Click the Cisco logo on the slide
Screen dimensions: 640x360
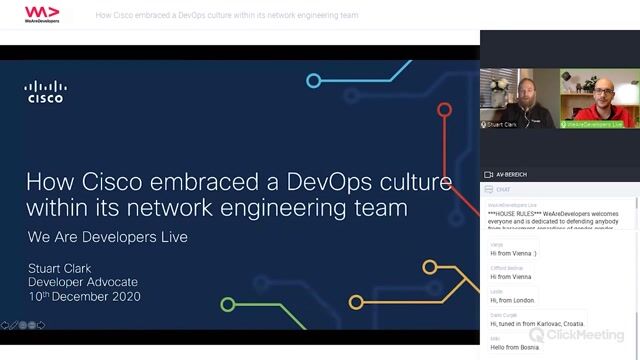coord(46,92)
